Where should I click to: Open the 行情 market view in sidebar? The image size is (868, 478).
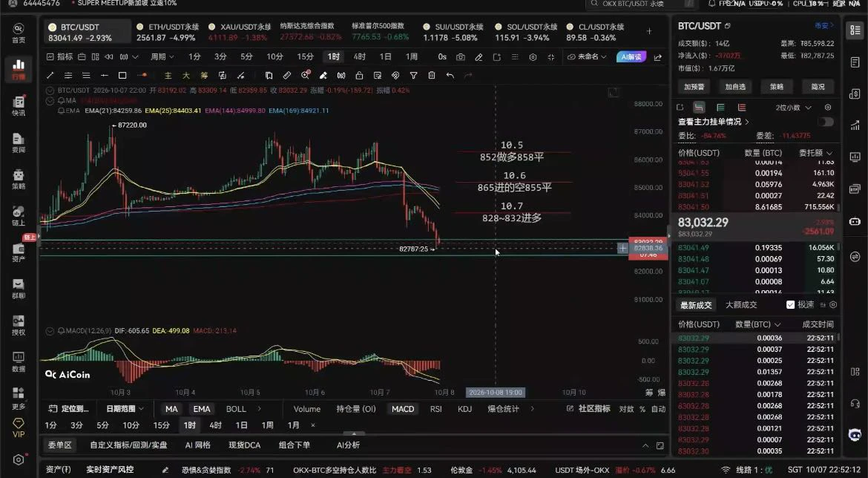coord(19,69)
